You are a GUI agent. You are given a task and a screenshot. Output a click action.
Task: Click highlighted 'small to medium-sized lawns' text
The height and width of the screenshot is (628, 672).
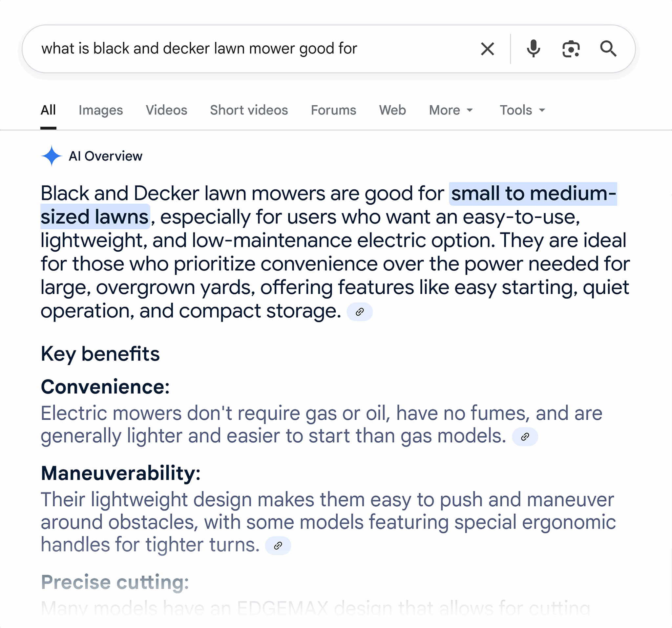coord(534,194)
